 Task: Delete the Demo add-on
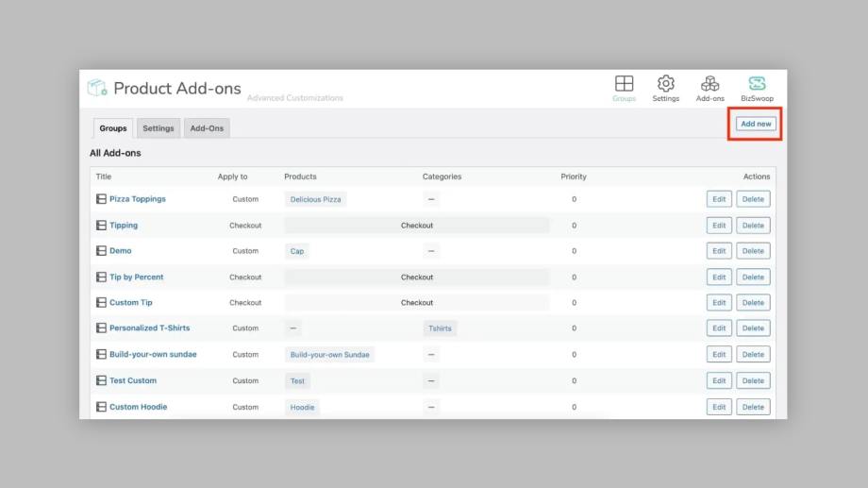pyautogui.click(x=753, y=251)
